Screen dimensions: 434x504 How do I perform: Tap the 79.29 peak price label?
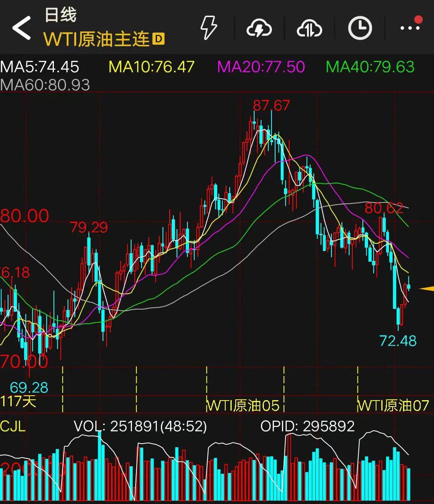[89, 227]
